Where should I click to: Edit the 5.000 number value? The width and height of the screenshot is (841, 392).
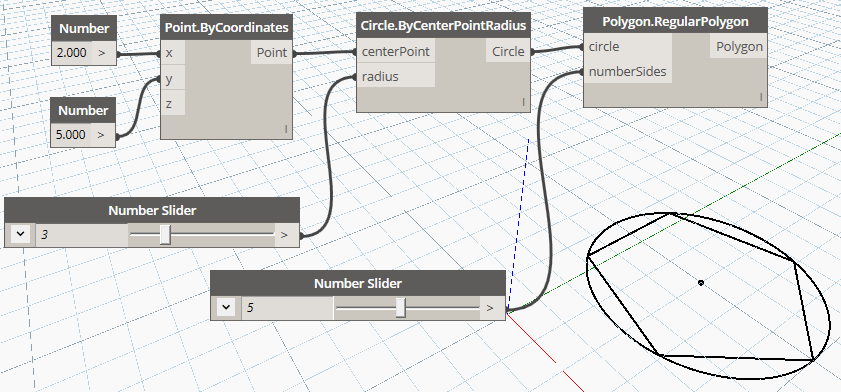[71, 135]
